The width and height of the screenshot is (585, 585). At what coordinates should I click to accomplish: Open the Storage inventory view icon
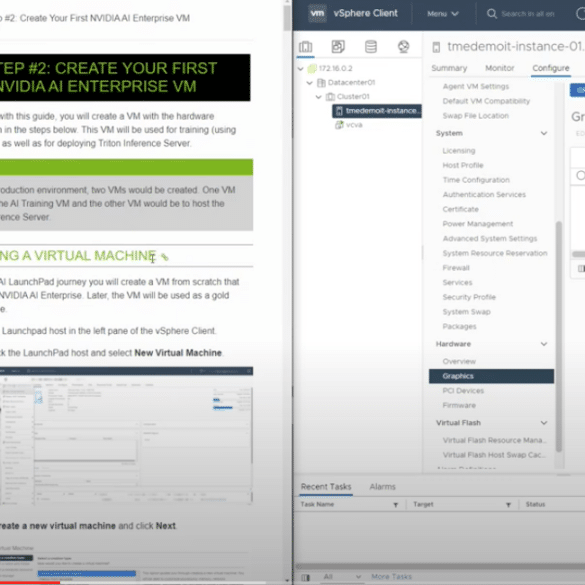(x=371, y=47)
